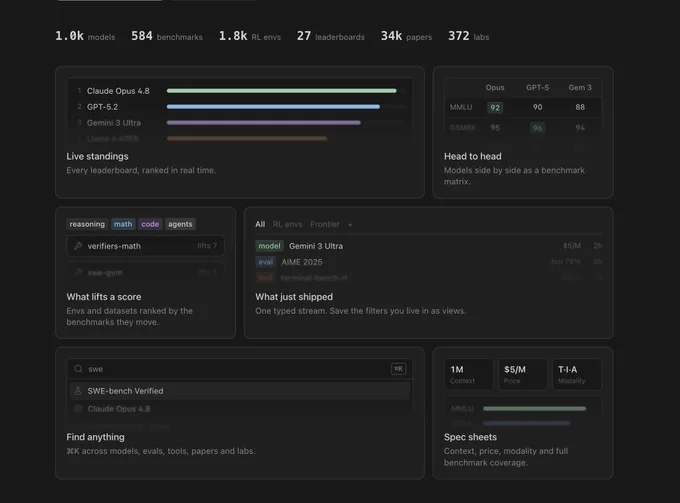Click the wrench icon beside swe-gym
The width and height of the screenshot is (680, 503).
(x=78, y=272)
